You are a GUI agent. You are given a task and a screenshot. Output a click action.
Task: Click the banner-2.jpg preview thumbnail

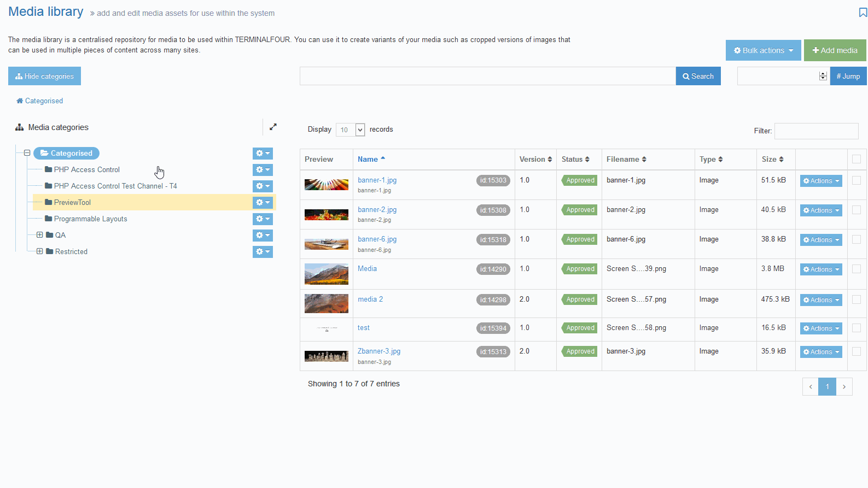327,215
